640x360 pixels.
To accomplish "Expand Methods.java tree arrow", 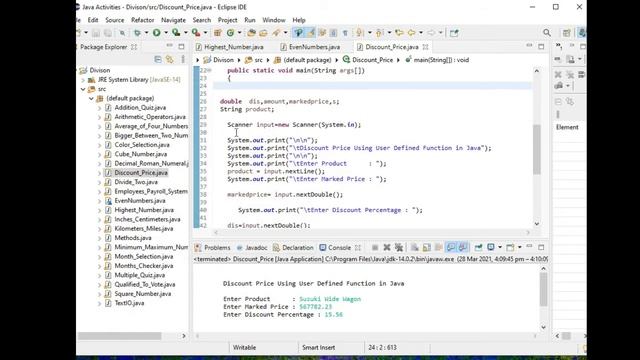I will click(x=99, y=238).
